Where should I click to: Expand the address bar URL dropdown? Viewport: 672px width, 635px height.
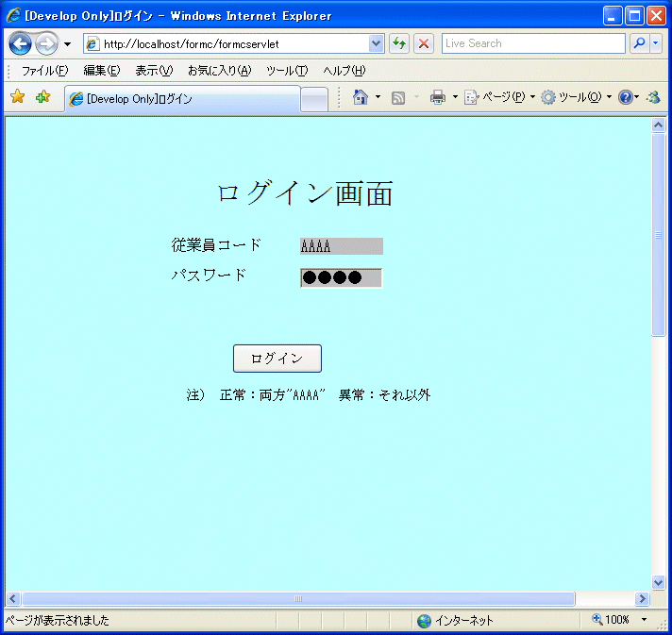click(377, 43)
